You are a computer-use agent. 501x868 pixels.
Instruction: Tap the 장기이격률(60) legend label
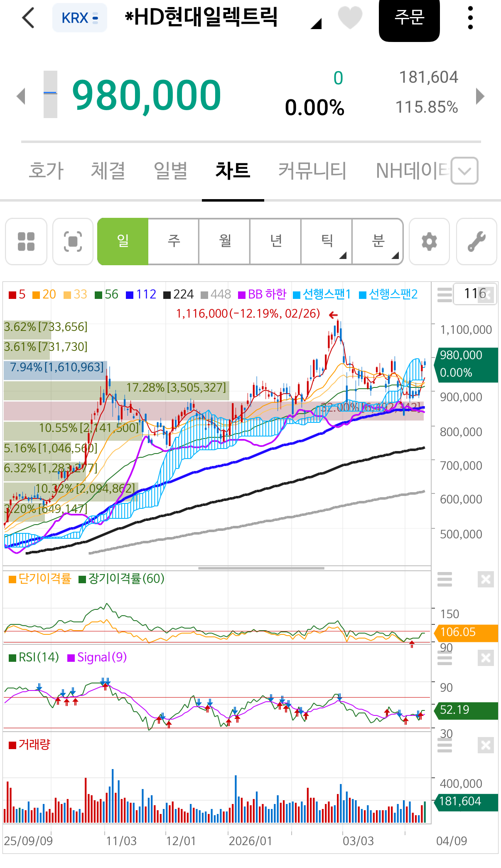pyautogui.click(x=122, y=579)
